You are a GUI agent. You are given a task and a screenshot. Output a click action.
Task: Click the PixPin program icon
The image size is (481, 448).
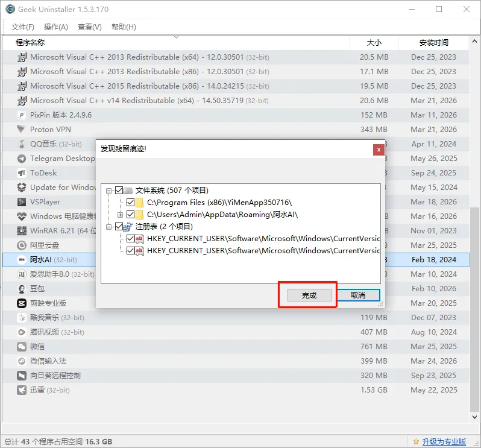[x=22, y=115]
